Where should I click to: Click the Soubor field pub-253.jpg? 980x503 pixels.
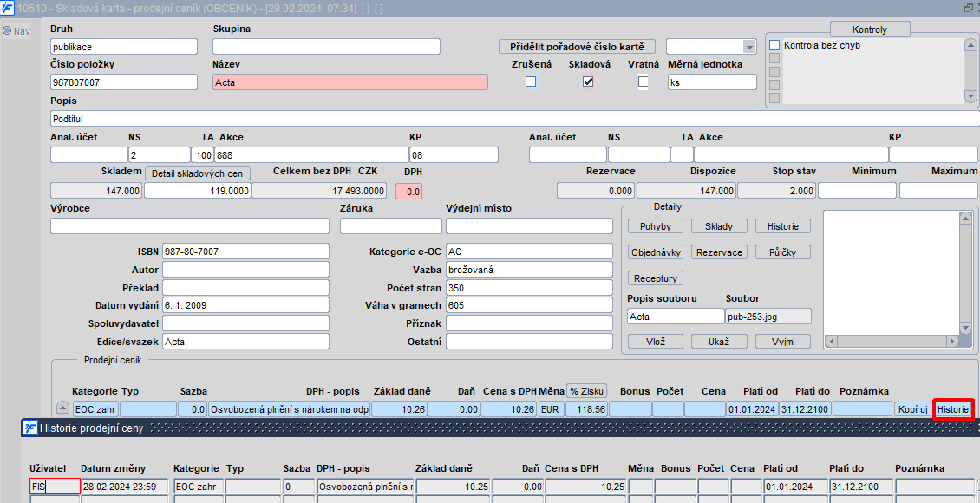tap(768, 317)
